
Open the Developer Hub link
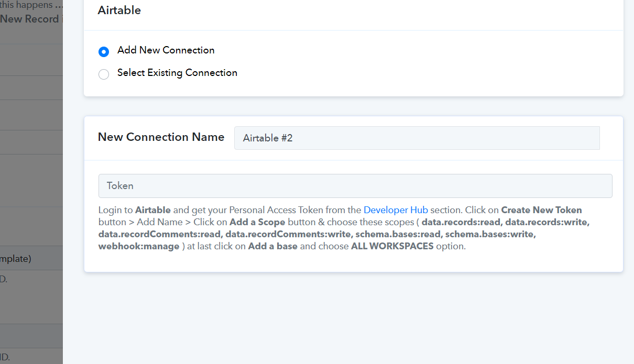(x=396, y=210)
